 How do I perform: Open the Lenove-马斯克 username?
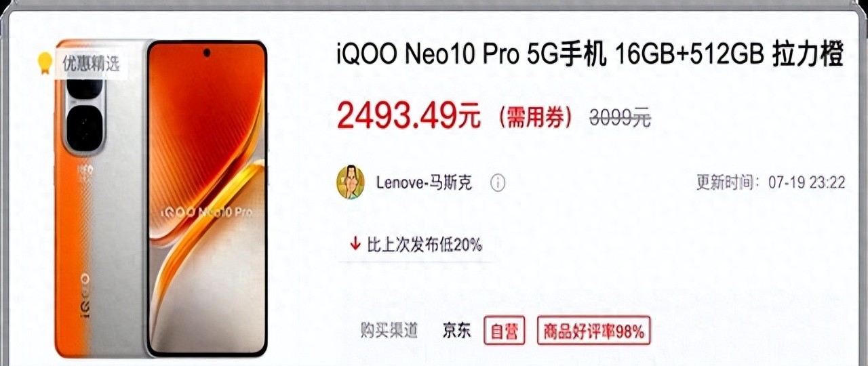pos(424,183)
